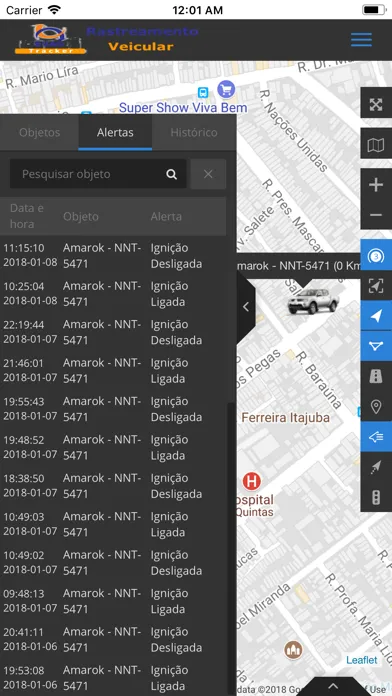
Task: Open the Leaflet attribution link
Action: (362, 660)
